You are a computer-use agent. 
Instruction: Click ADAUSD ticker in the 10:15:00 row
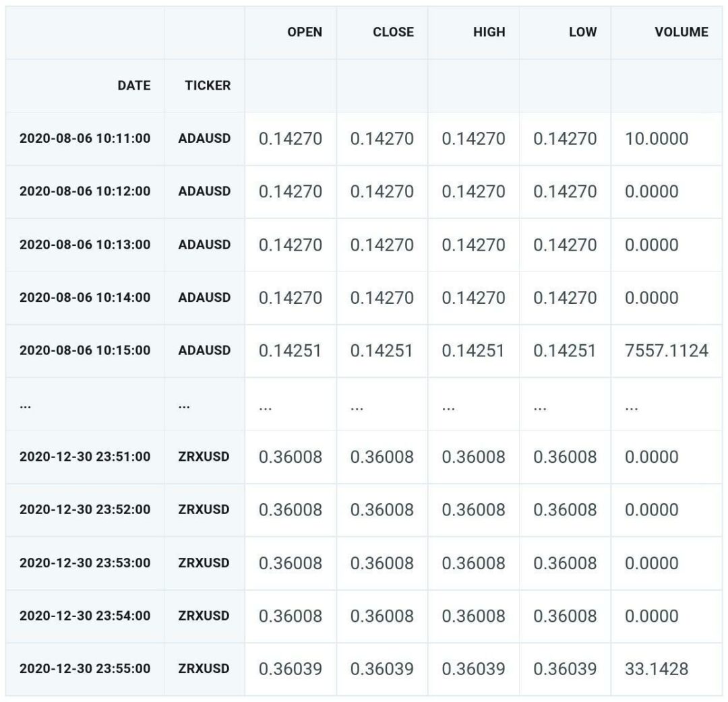(204, 351)
